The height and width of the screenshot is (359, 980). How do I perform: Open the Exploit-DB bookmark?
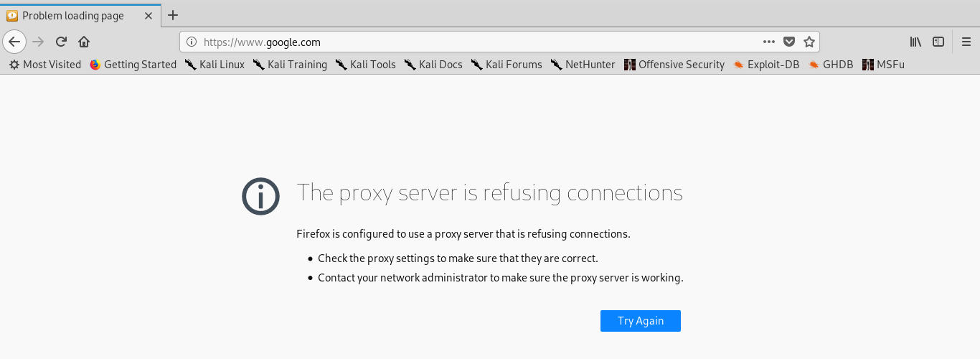point(766,65)
